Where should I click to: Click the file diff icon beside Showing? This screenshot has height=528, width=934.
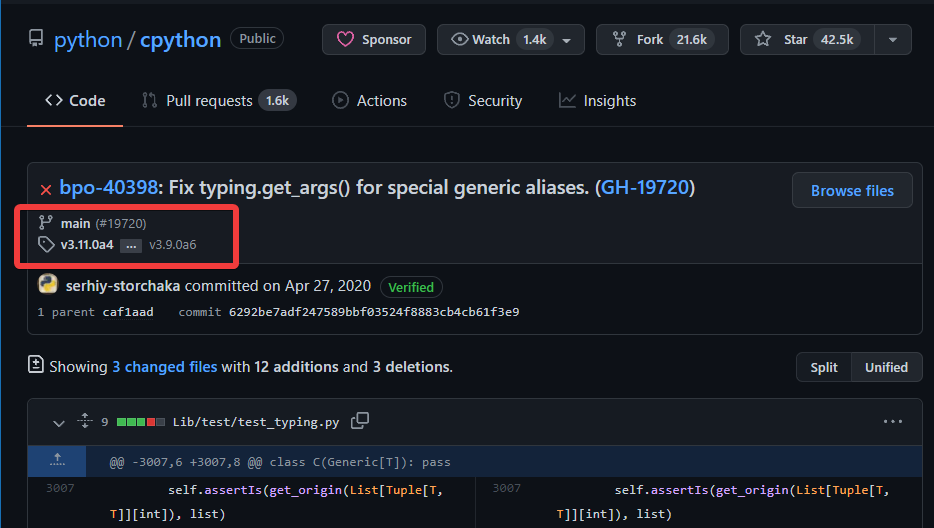pos(36,365)
